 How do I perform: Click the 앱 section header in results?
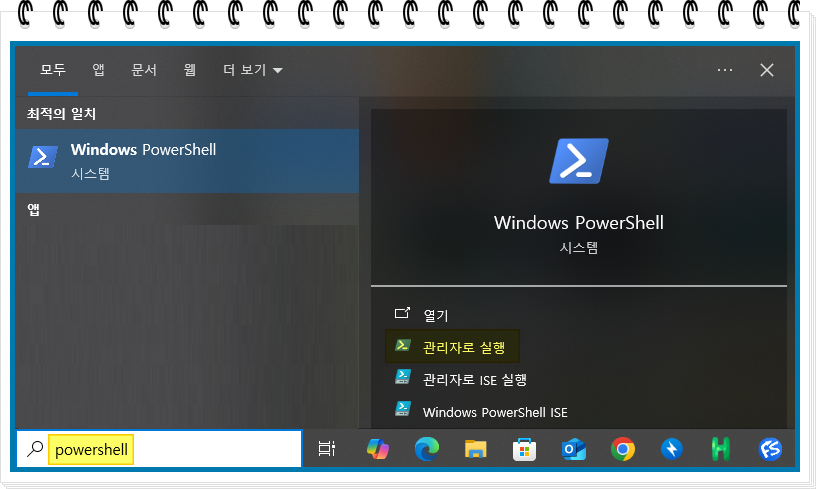coord(33,210)
